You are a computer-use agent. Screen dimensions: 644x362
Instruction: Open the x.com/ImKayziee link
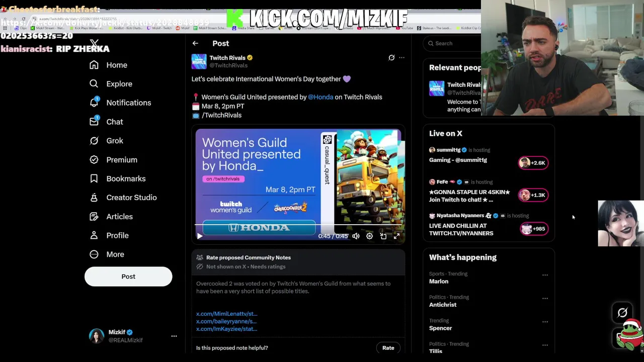click(226, 329)
